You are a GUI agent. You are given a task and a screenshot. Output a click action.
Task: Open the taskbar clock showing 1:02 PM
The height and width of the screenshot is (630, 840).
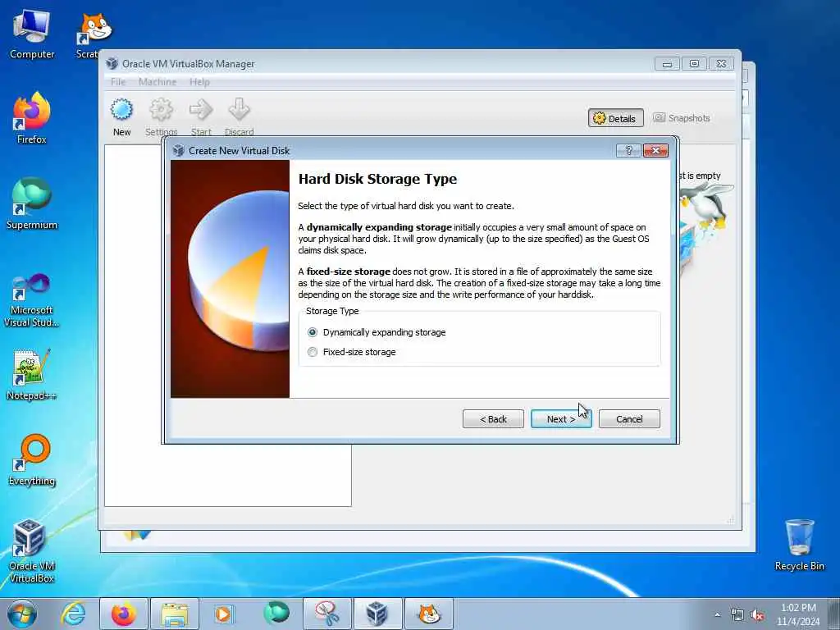tap(798, 614)
